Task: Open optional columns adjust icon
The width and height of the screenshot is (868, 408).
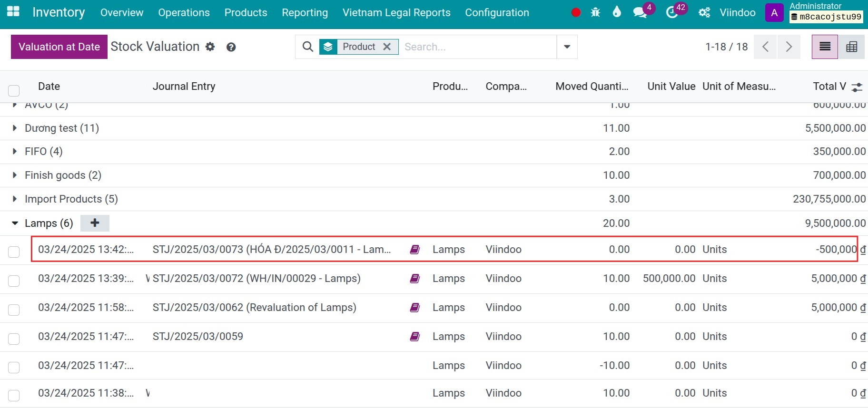Action: [857, 87]
